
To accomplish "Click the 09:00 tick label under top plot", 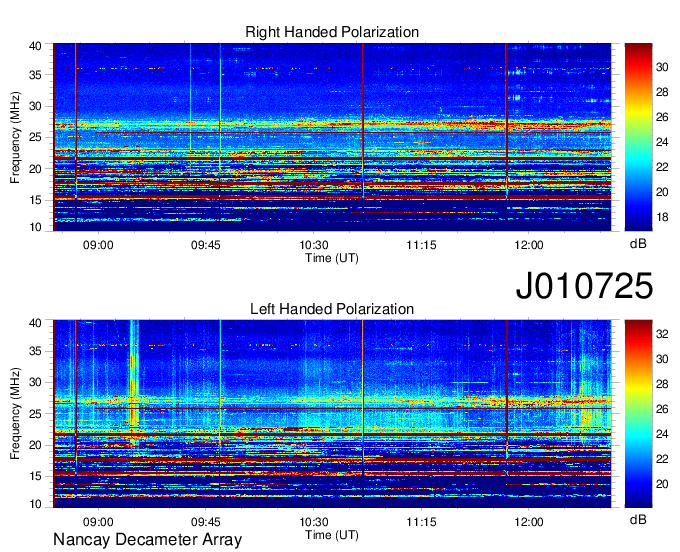I will 98,245.
